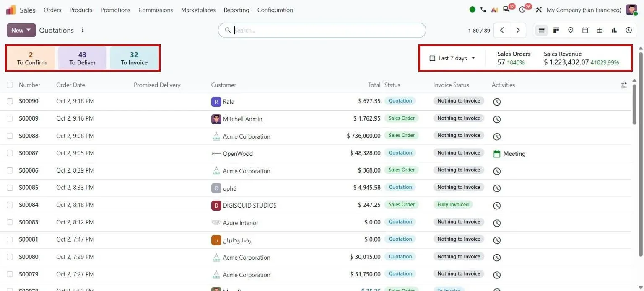Switch to Pivot view
The width and height of the screenshot is (644, 291).
coord(600,30)
